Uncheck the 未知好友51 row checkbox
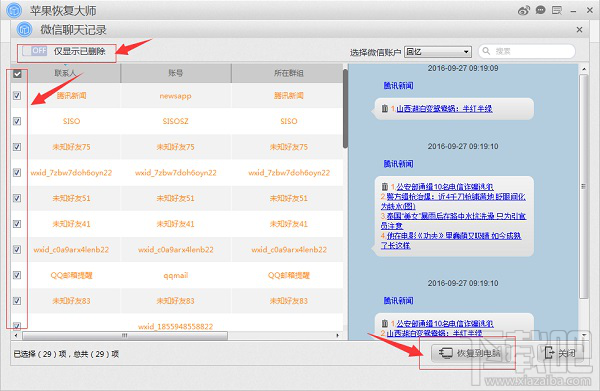 [17, 198]
